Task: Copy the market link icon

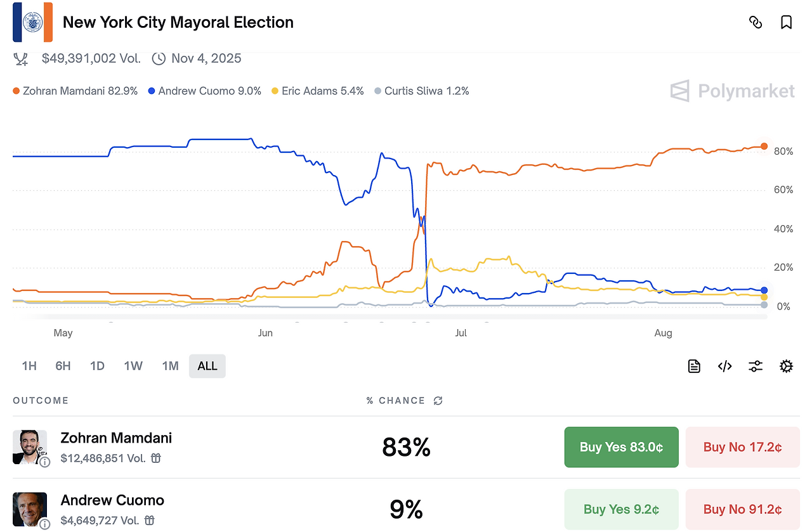Action: (x=755, y=23)
